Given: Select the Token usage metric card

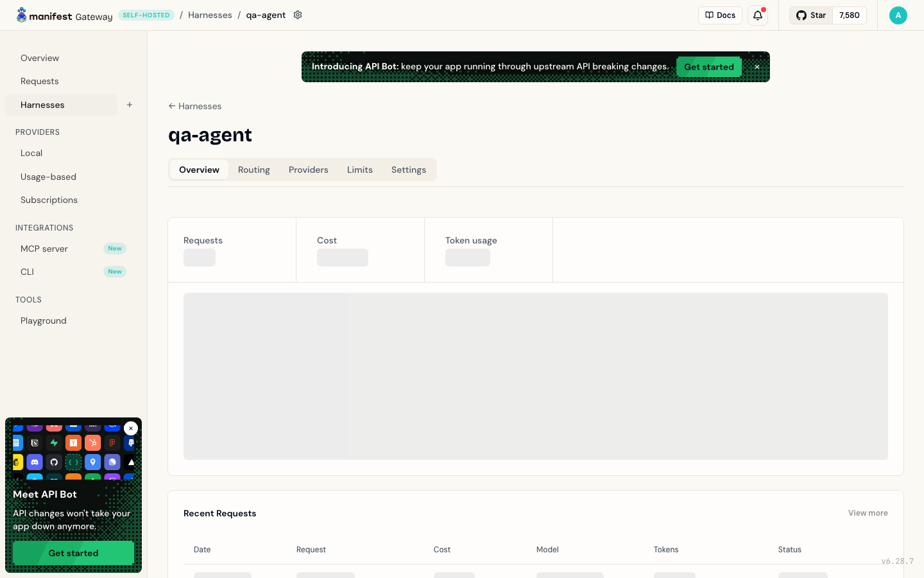Looking at the screenshot, I should (489, 250).
